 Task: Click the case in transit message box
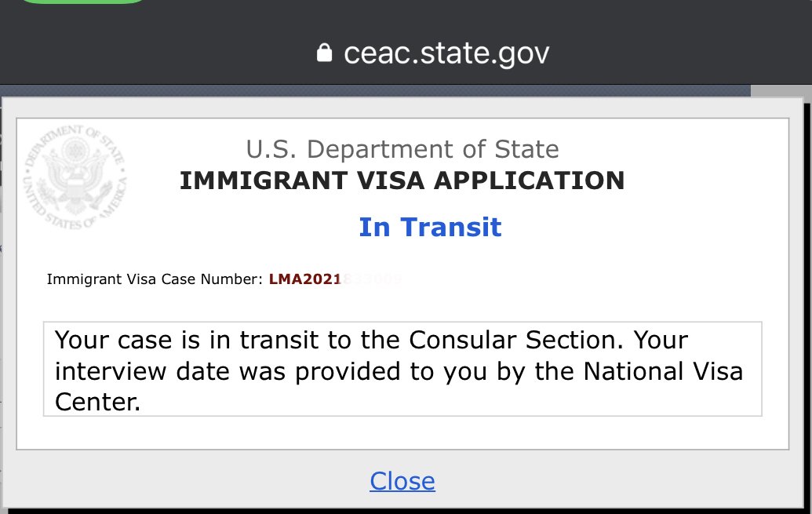pos(402,369)
